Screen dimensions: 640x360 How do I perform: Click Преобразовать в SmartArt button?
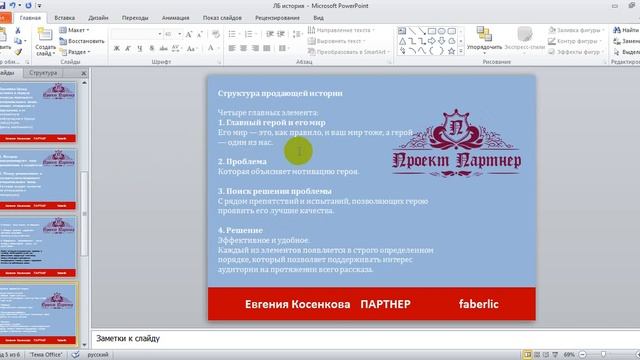click(x=349, y=52)
